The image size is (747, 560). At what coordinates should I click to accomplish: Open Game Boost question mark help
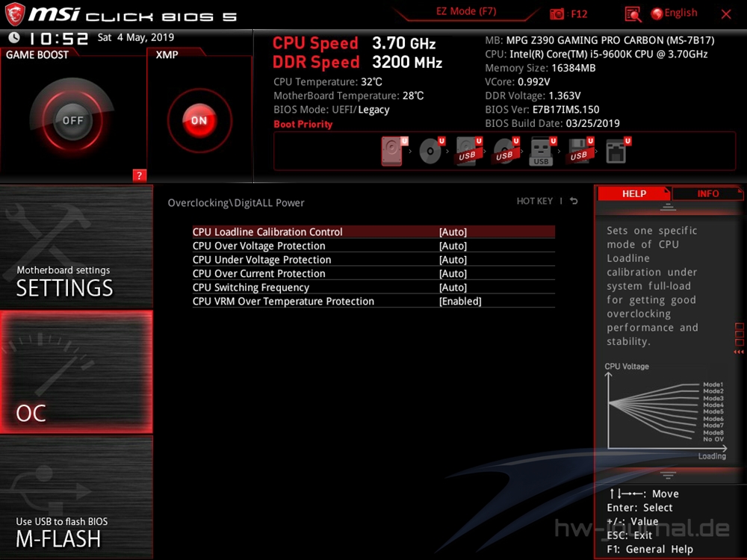tap(139, 175)
